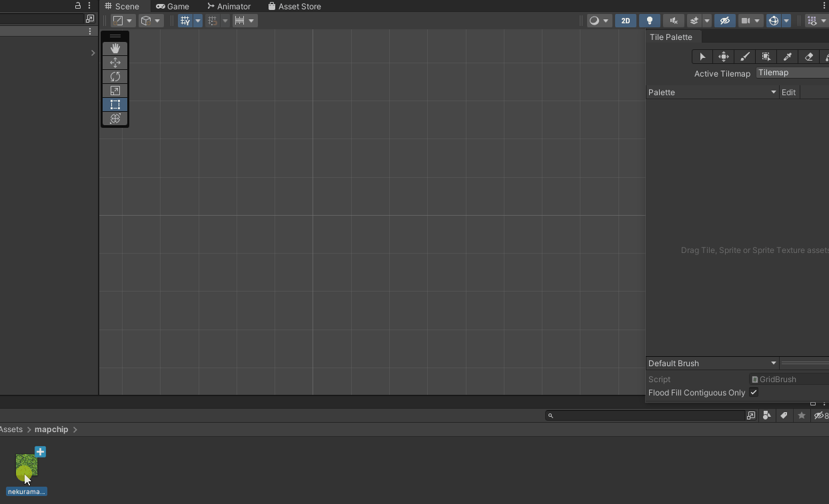
Task: Select the Rotate tool in the scene toolbar
Action: tap(115, 77)
